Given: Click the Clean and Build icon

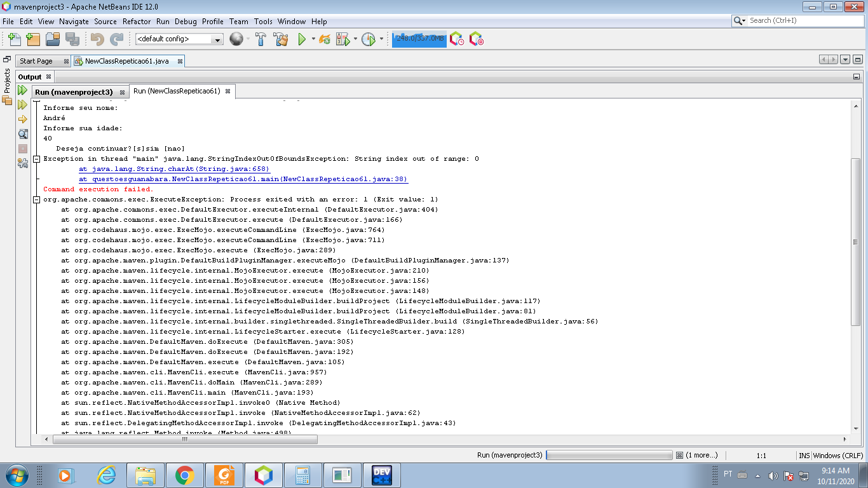Looking at the screenshot, I should [x=281, y=39].
